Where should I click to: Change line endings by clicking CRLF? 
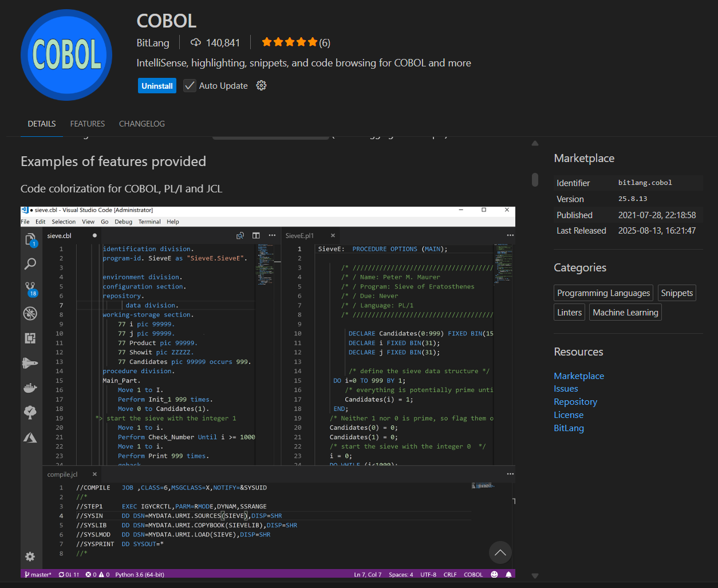(x=452, y=574)
